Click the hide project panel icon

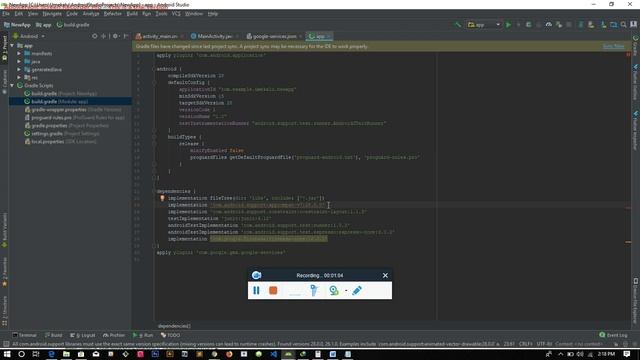tap(126, 36)
